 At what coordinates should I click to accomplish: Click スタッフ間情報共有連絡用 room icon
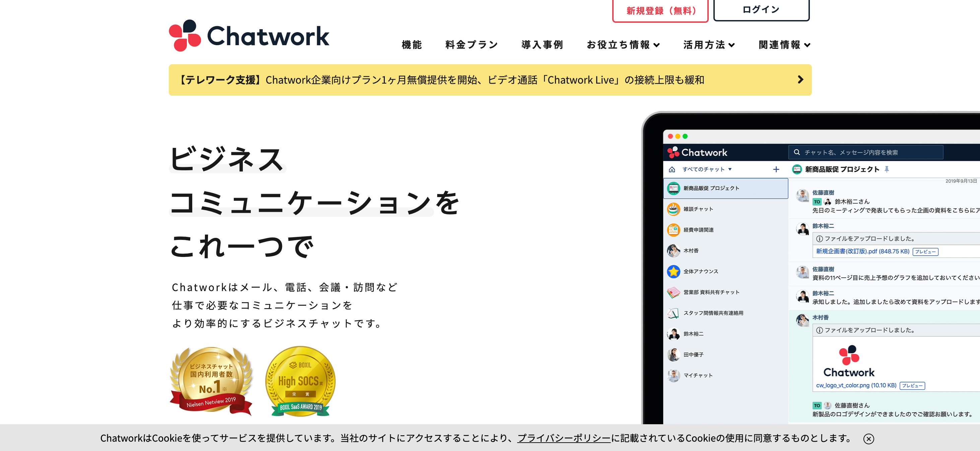tap(673, 313)
